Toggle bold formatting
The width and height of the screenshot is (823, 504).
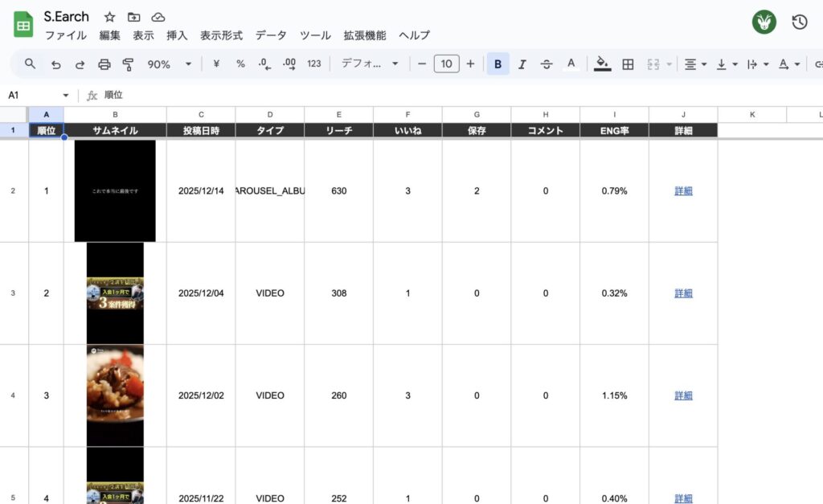497,64
